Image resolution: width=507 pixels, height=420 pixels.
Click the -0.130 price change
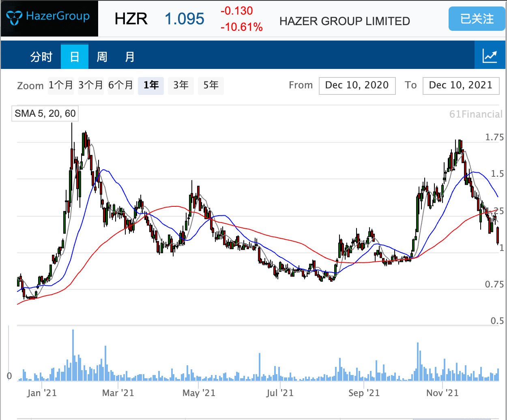237,11
